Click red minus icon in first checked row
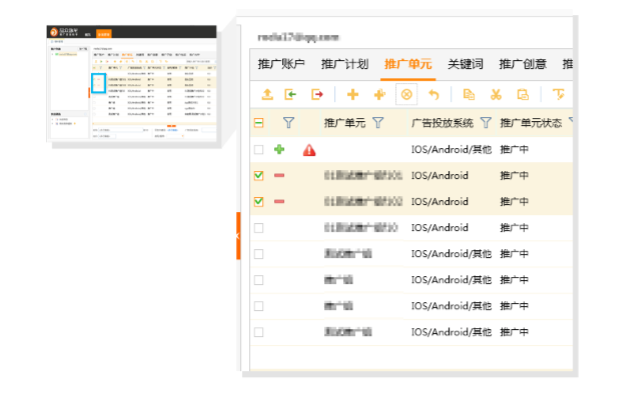The height and width of the screenshot is (396, 625). coord(279,175)
